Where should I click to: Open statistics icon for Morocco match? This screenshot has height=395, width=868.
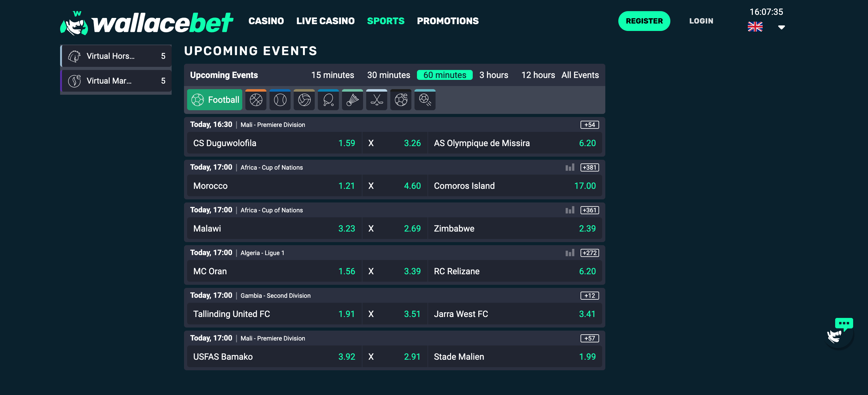(x=570, y=167)
